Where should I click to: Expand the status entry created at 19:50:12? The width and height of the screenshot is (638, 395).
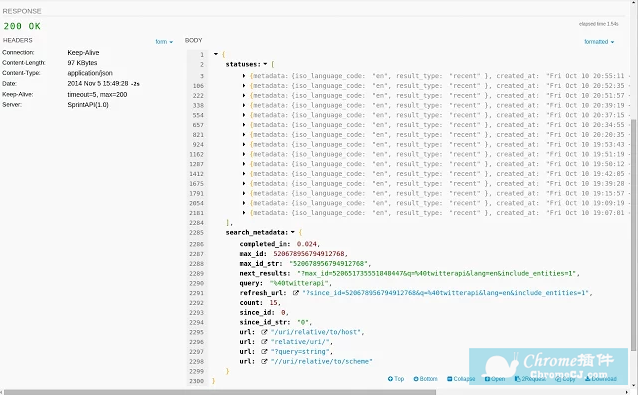(244, 164)
